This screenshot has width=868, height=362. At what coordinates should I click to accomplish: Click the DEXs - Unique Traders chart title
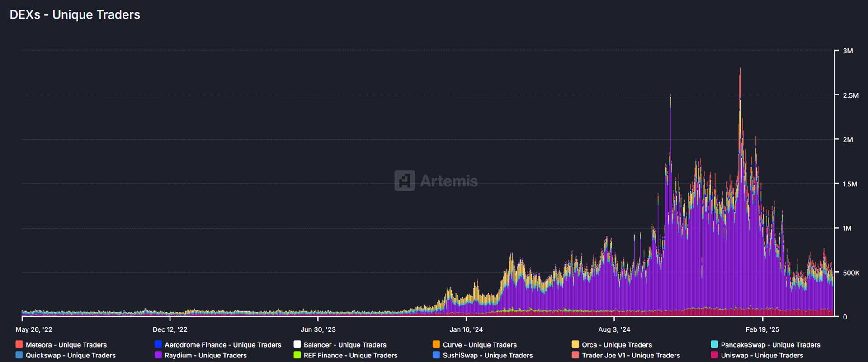click(x=75, y=14)
